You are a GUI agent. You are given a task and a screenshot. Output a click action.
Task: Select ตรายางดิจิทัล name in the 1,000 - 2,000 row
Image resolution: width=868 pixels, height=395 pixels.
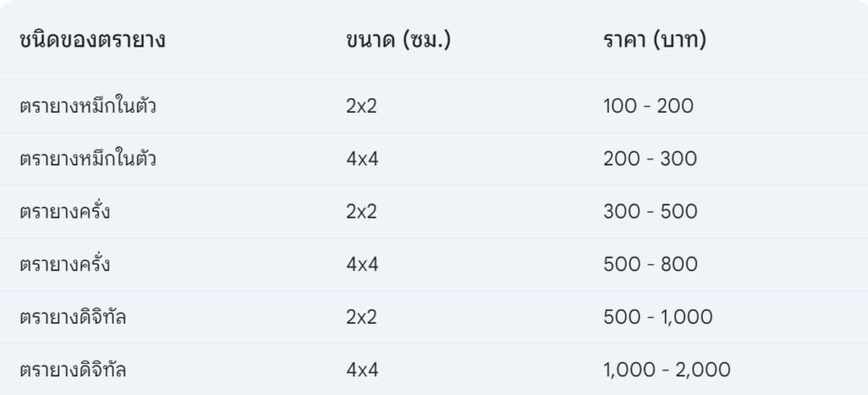(75, 369)
